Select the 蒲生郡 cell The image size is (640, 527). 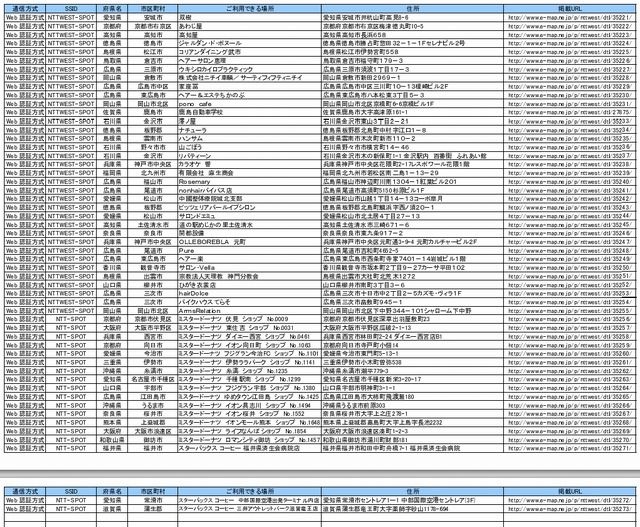[153, 509]
